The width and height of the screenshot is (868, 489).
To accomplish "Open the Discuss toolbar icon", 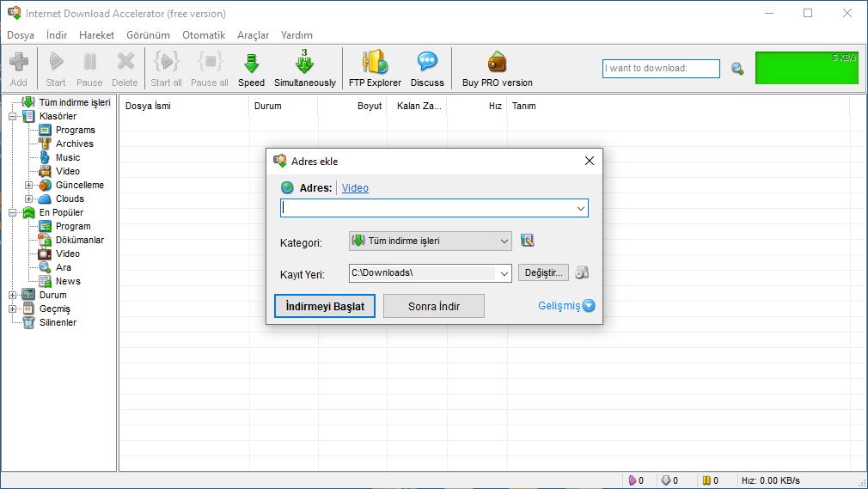I will click(427, 69).
